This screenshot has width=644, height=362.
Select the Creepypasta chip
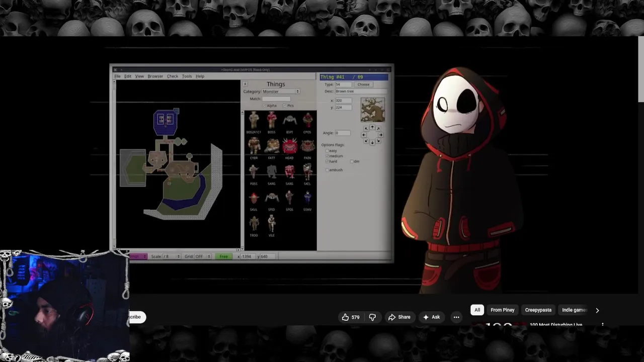click(538, 310)
